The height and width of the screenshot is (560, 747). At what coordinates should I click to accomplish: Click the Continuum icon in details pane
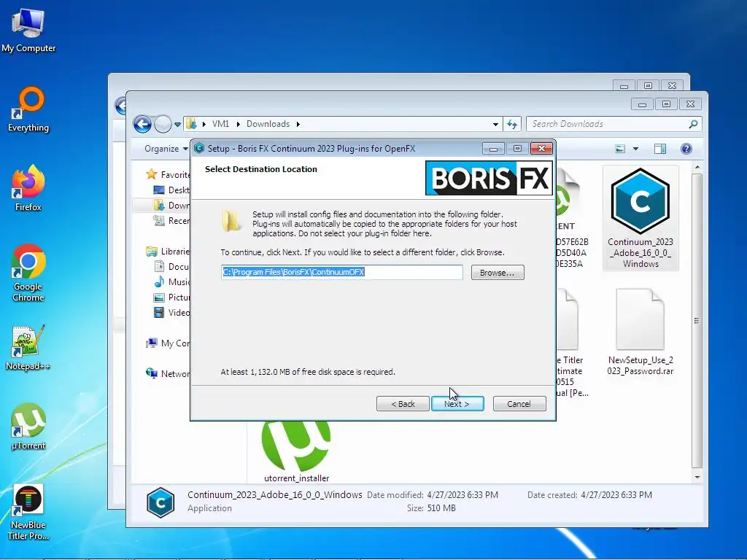pos(160,502)
